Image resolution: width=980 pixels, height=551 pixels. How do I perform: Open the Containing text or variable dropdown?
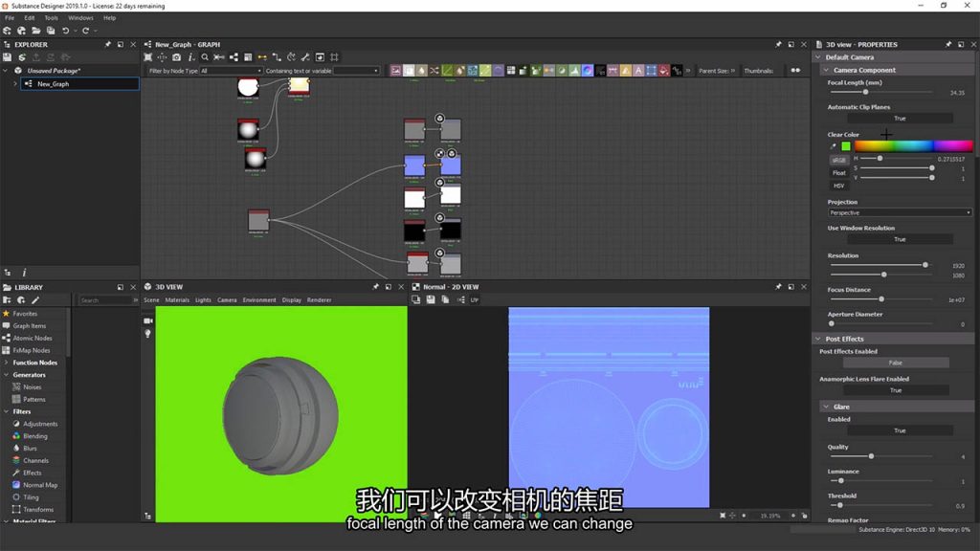click(356, 71)
